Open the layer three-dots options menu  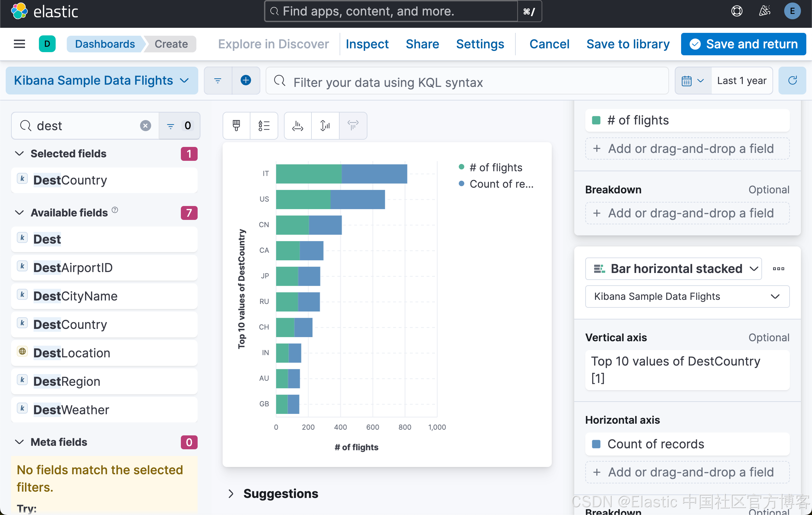[778, 269]
